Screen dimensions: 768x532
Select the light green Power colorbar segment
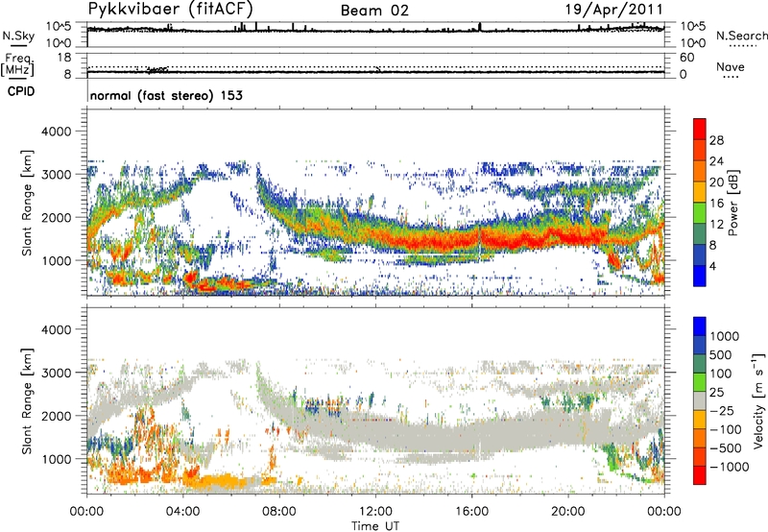700,213
